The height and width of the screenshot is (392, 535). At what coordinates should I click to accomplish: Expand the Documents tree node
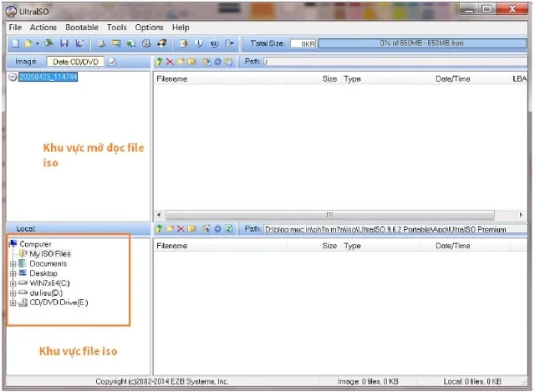click(x=13, y=264)
